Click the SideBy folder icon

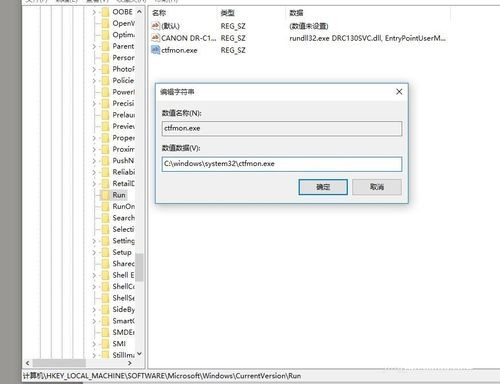tap(105, 310)
